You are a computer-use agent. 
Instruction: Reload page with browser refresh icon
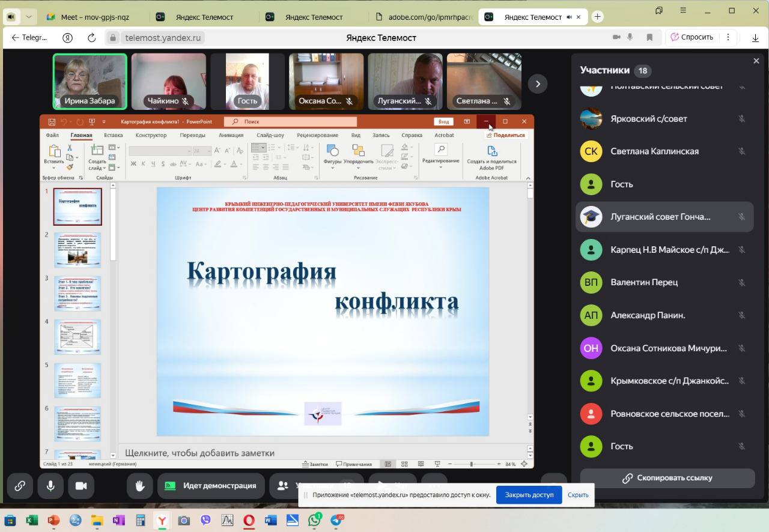click(92, 37)
